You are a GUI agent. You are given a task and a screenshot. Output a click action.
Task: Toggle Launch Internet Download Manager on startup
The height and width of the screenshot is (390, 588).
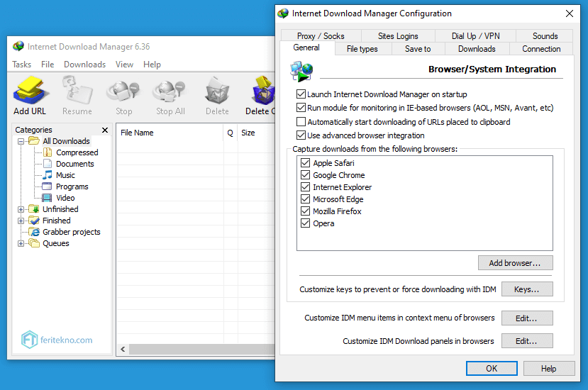click(x=301, y=94)
